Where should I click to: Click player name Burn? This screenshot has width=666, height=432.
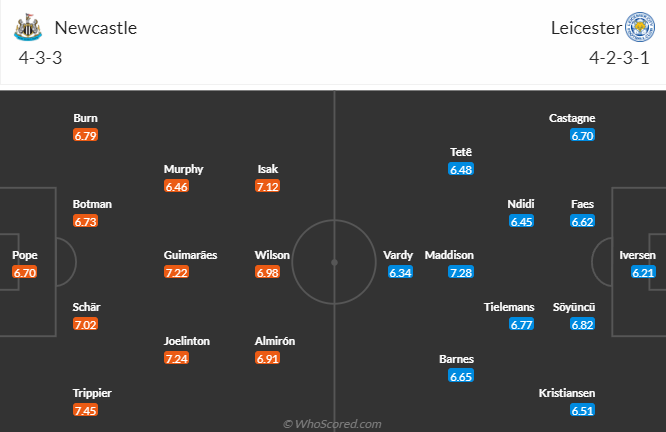tap(85, 118)
